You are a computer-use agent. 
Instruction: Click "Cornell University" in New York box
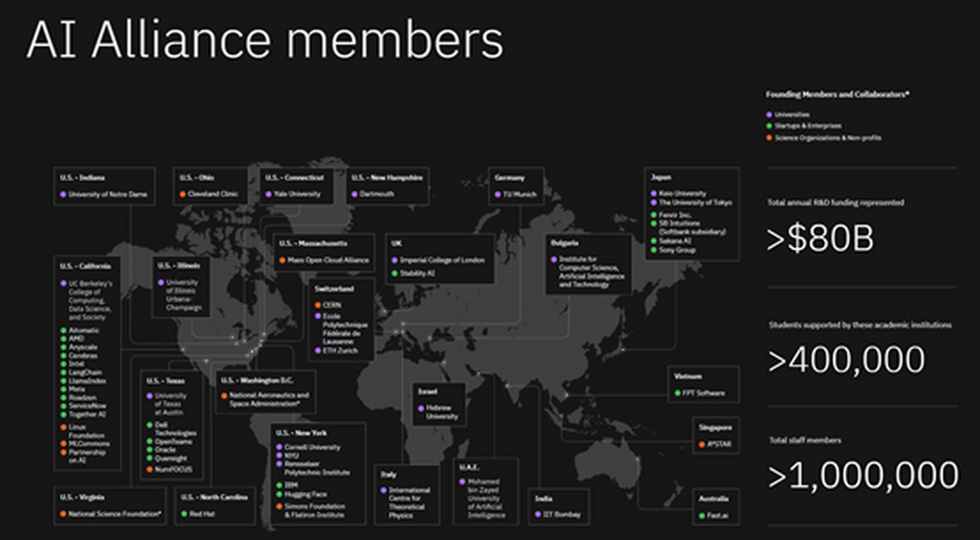(x=312, y=447)
